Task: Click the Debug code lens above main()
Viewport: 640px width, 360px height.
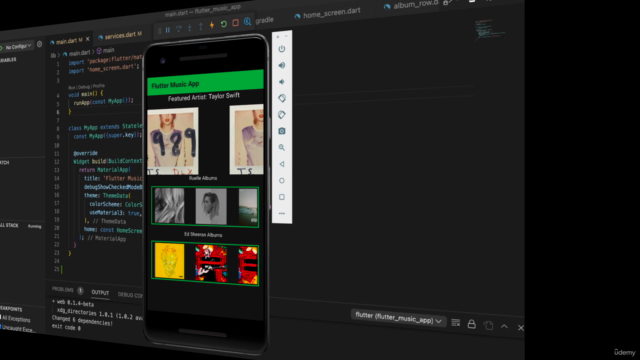Action: 84,87
